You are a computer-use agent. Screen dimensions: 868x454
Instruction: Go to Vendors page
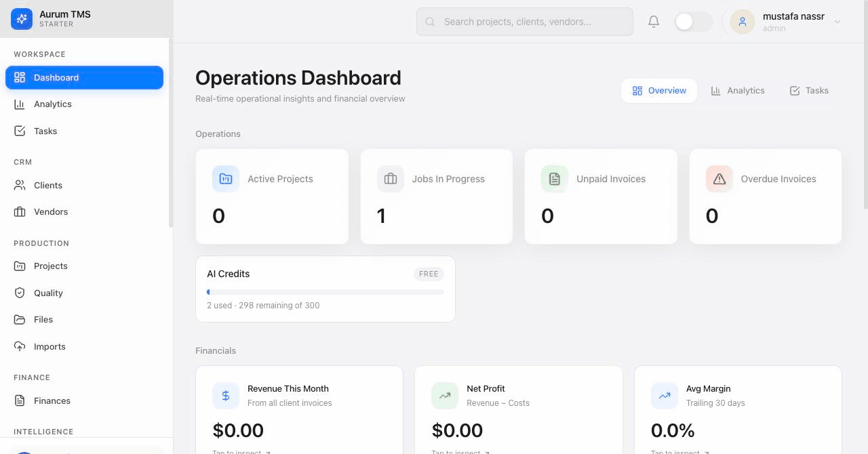84,211
